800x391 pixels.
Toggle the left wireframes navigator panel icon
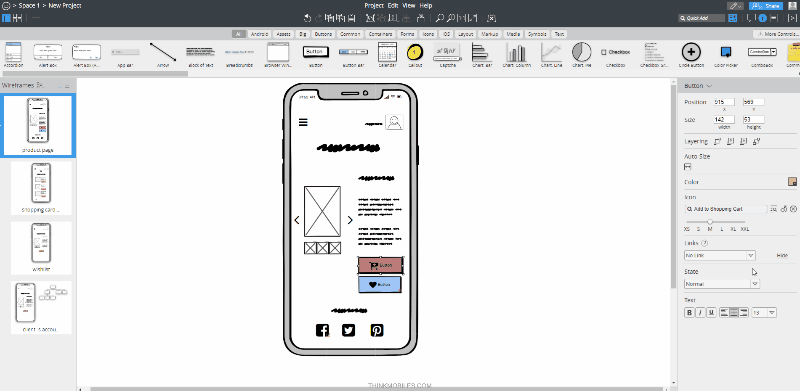click(6, 18)
